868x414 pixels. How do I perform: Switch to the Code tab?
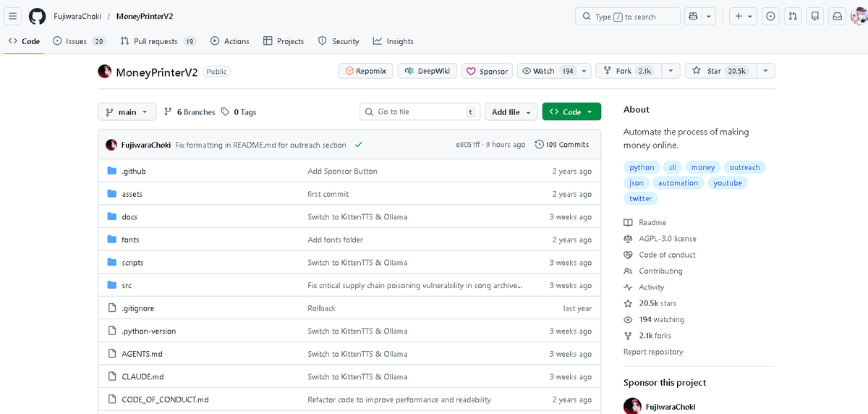tap(24, 41)
